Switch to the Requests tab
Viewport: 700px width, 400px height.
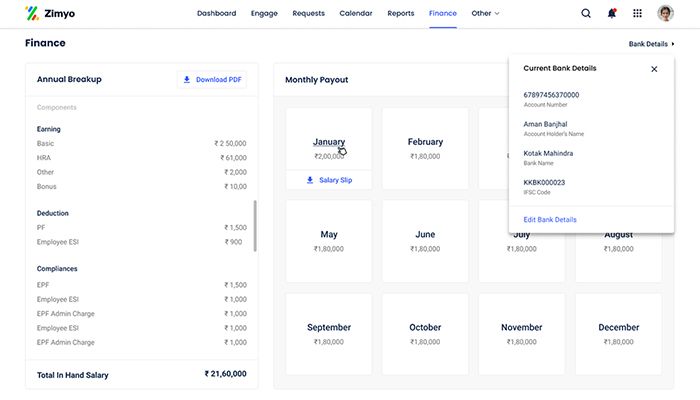coord(308,13)
